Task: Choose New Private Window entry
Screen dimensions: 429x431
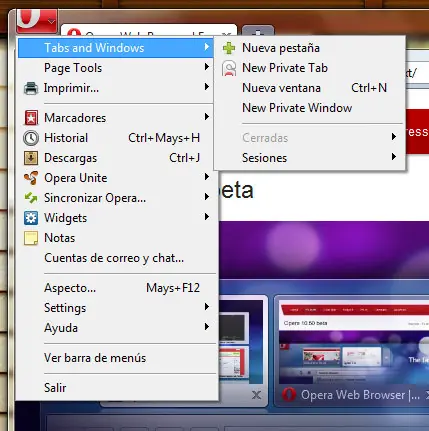Action: [310, 108]
